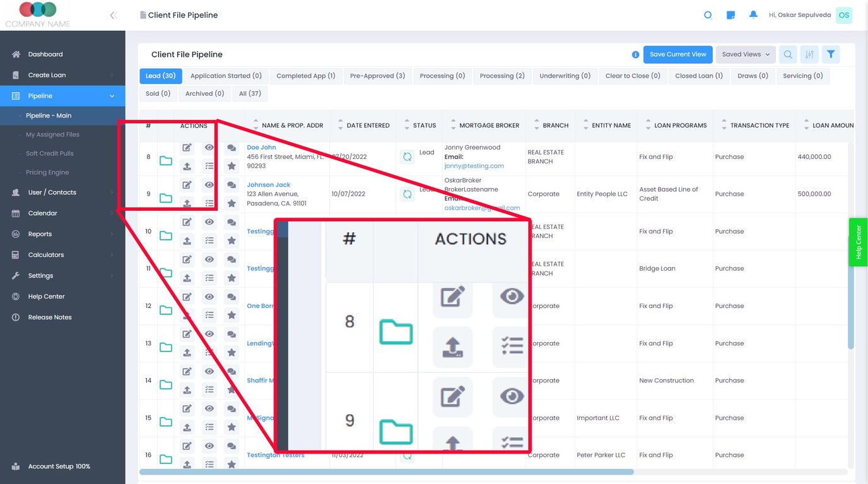Open the filter icon above the pipeline table
The image size is (868, 484).
831,54
